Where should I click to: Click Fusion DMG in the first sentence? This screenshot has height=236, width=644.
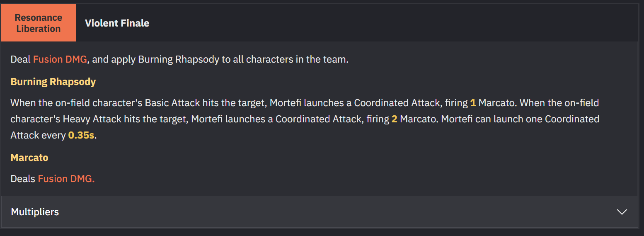pos(60,59)
